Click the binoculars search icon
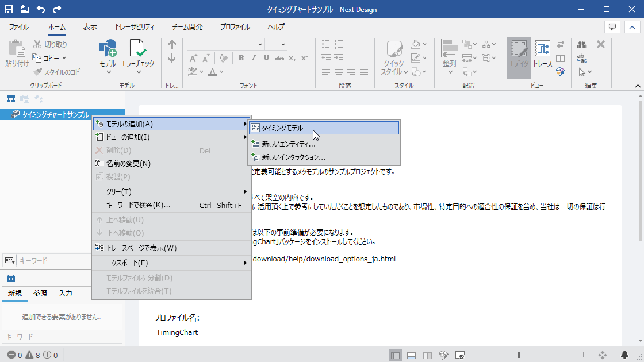 tap(581, 44)
